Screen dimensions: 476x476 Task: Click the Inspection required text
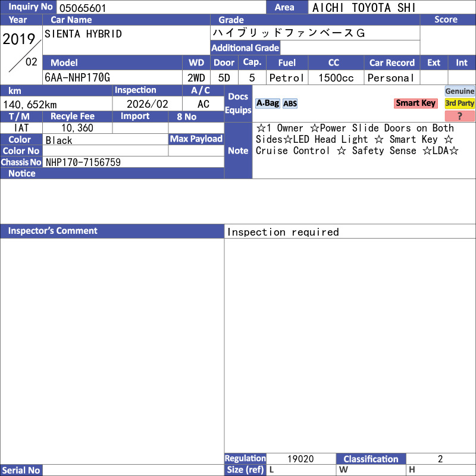(x=283, y=232)
